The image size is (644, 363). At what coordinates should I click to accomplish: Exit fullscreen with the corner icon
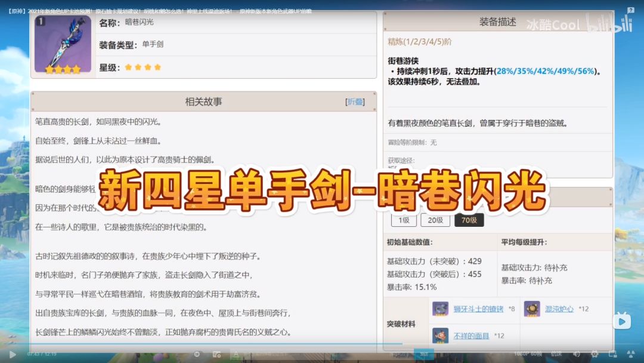tap(631, 354)
